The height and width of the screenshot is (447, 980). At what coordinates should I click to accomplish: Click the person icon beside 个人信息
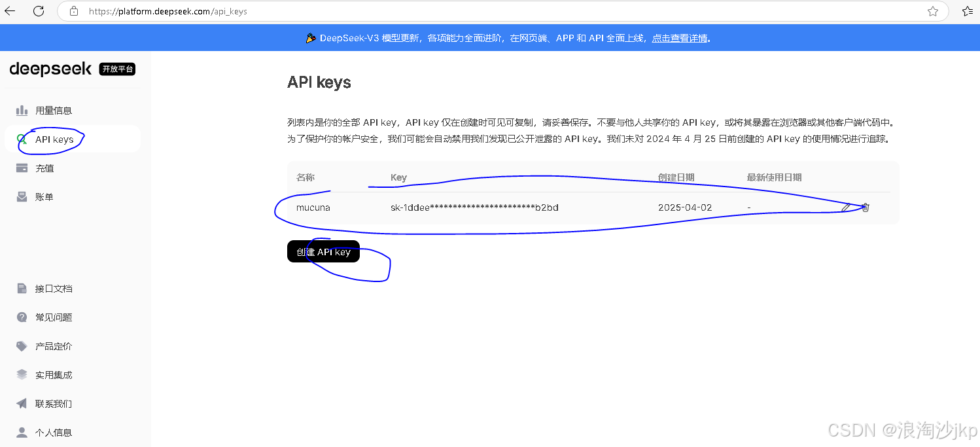coord(22,432)
